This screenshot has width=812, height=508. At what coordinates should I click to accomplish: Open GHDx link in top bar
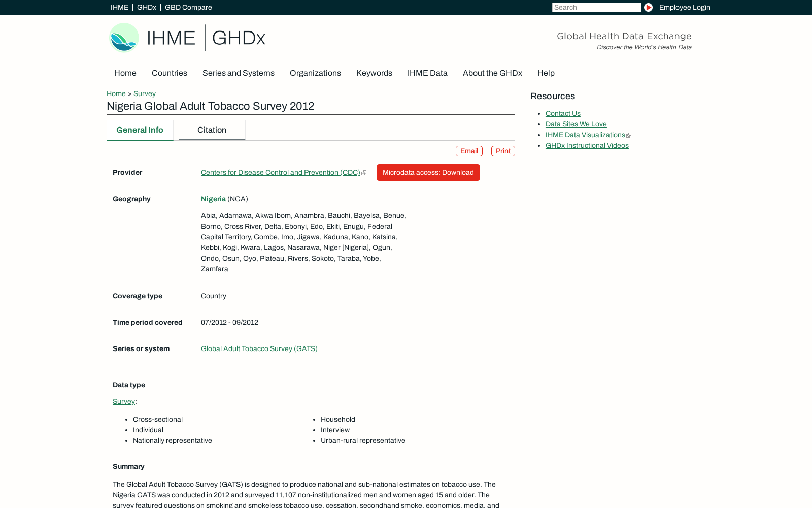tap(147, 7)
